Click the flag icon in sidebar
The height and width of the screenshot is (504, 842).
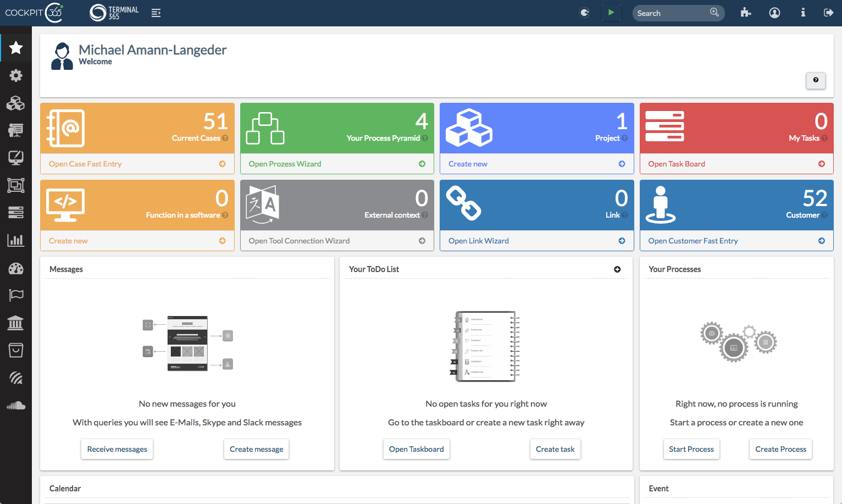point(16,295)
